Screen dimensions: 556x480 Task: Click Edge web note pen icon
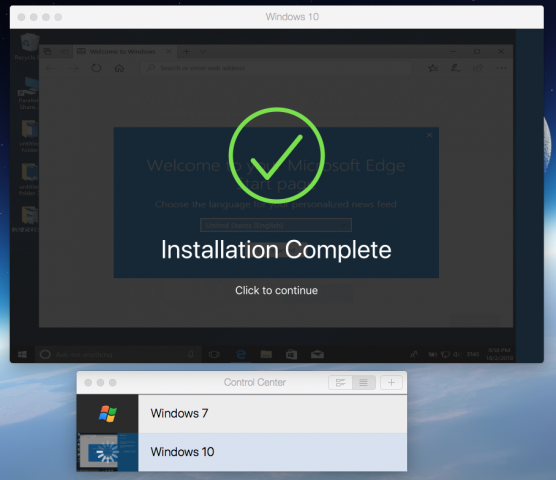click(455, 68)
